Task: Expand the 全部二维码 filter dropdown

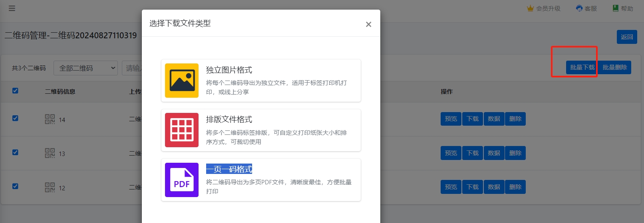Action: pos(85,68)
